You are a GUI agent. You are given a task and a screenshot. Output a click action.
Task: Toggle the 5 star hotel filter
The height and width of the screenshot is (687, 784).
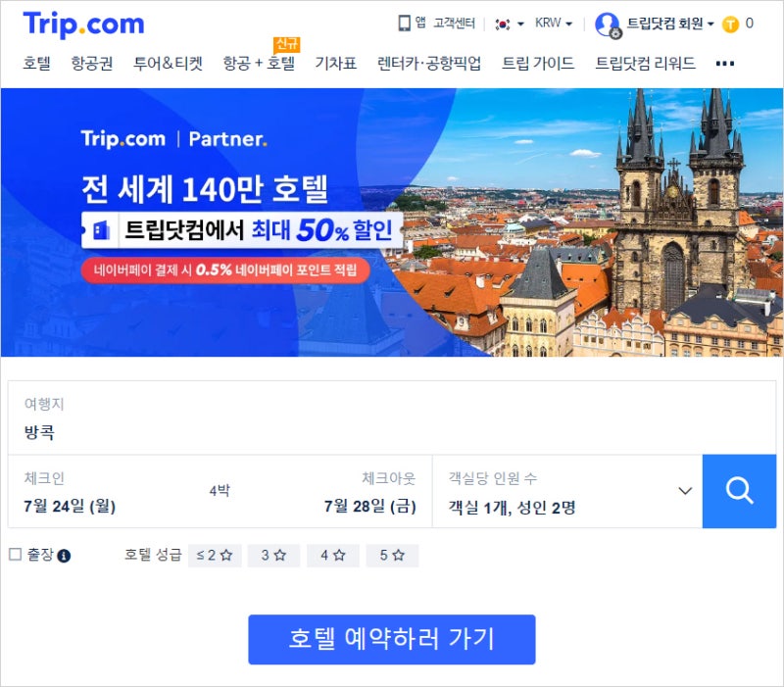(392, 556)
